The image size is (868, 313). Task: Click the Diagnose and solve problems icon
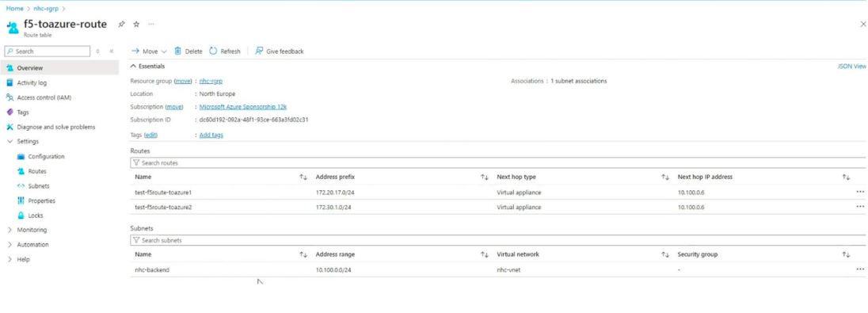point(10,127)
